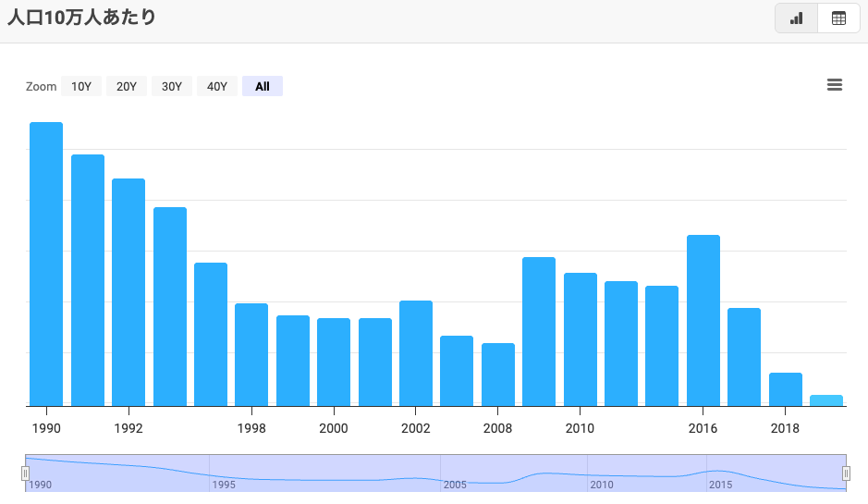Click the last shortest bar on right
The width and height of the screenshot is (868, 504).
pos(826,400)
